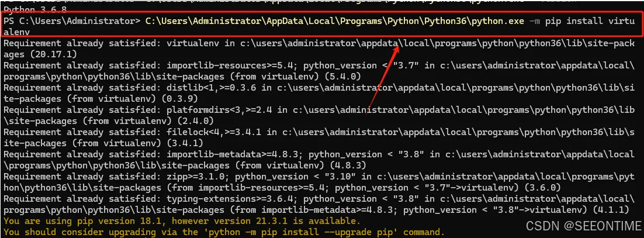The height and width of the screenshot is (238, 644).
Task: Click the wrapped 'alenv' command fragment
Action: coord(17,32)
